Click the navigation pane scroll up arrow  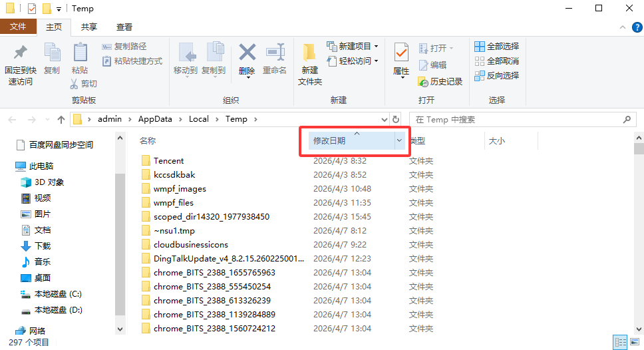pos(120,138)
